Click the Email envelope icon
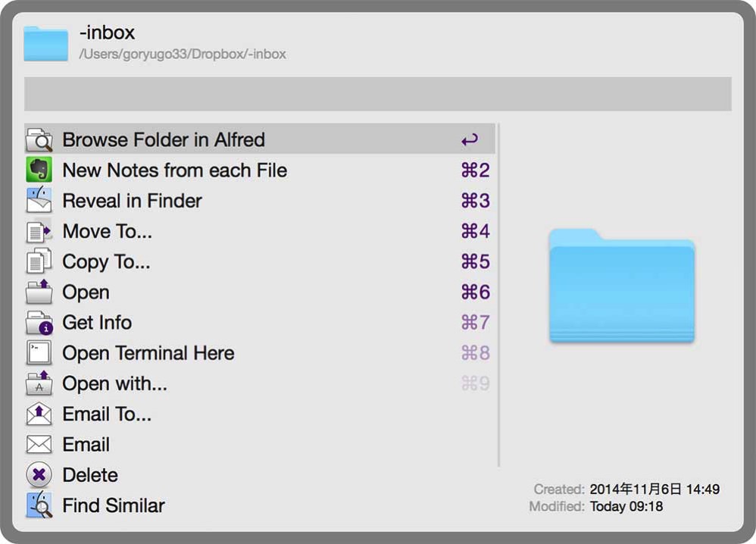756x544 pixels. [x=39, y=445]
